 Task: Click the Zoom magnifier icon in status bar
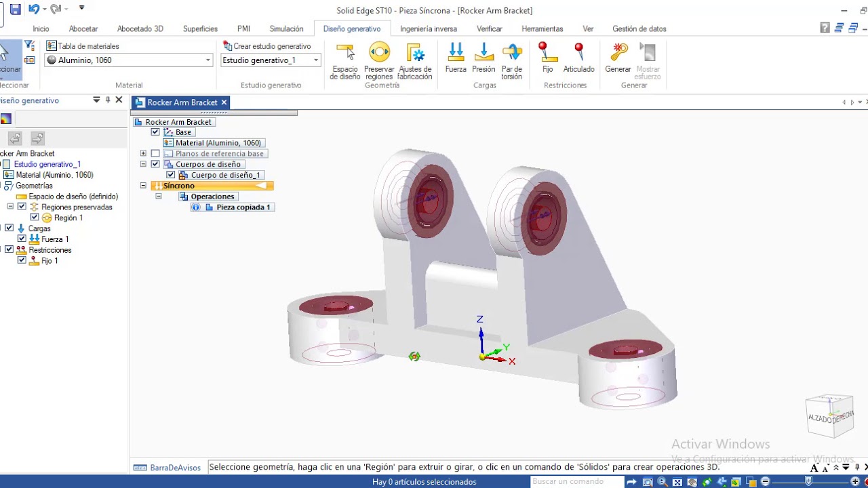(662, 482)
